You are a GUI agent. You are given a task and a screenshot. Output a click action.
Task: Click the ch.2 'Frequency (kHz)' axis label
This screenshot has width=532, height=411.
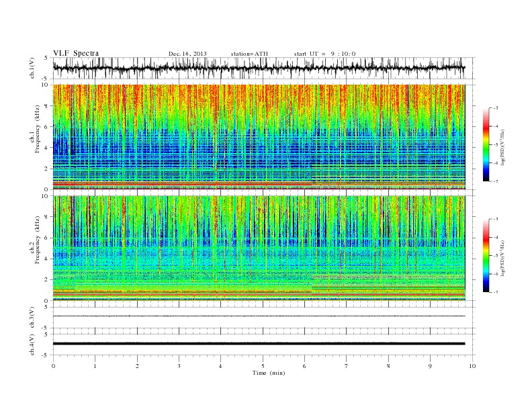[x=38, y=239]
